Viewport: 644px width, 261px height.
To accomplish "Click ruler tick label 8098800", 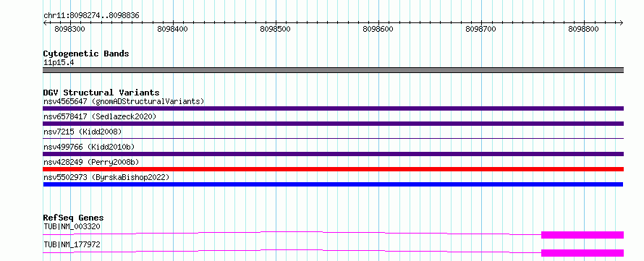I will 583,29.
